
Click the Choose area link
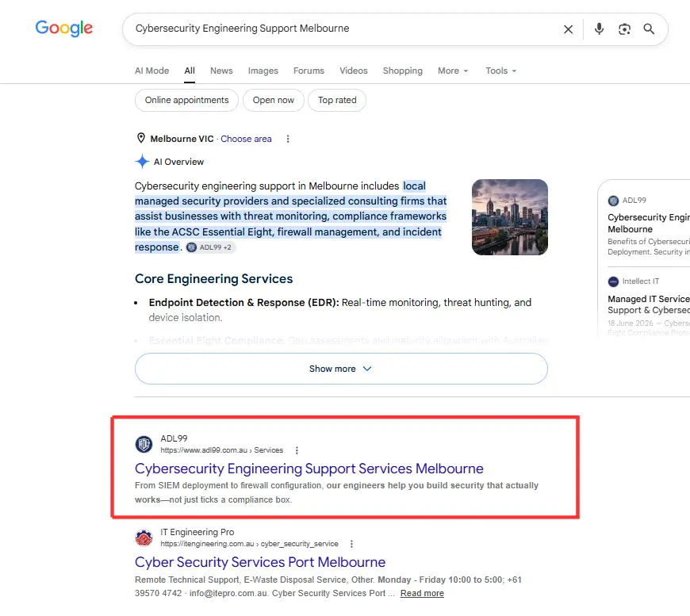pyautogui.click(x=246, y=139)
